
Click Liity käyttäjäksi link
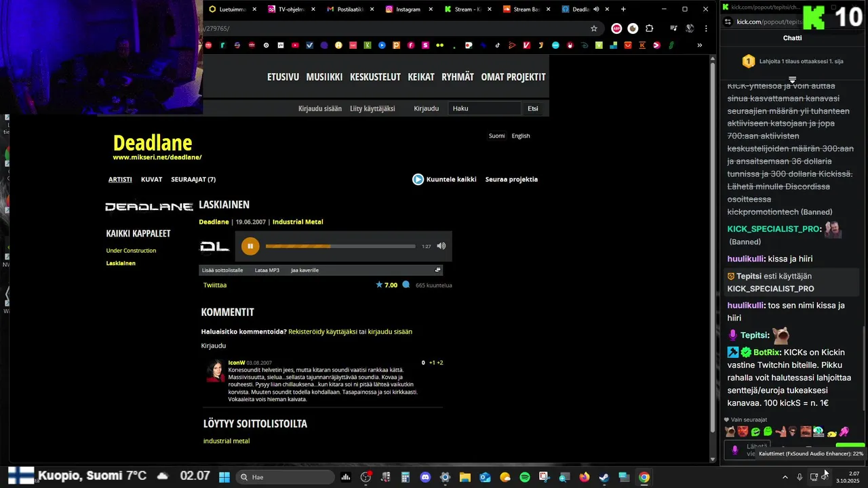(x=372, y=108)
